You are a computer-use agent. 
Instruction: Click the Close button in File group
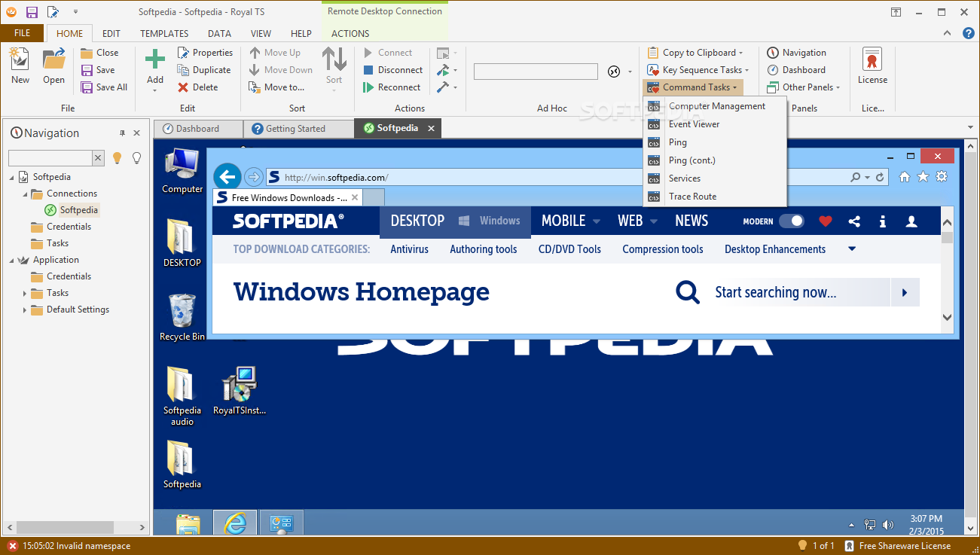click(99, 53)
